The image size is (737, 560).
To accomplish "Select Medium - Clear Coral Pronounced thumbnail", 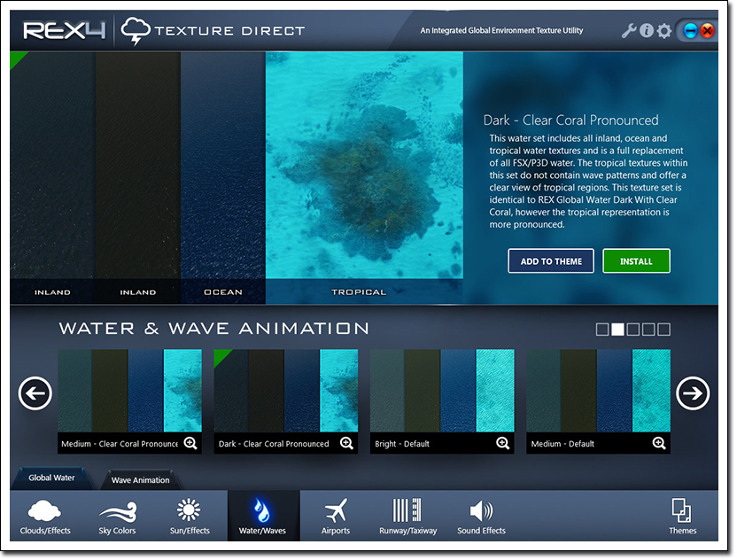I will pos(129,391).
